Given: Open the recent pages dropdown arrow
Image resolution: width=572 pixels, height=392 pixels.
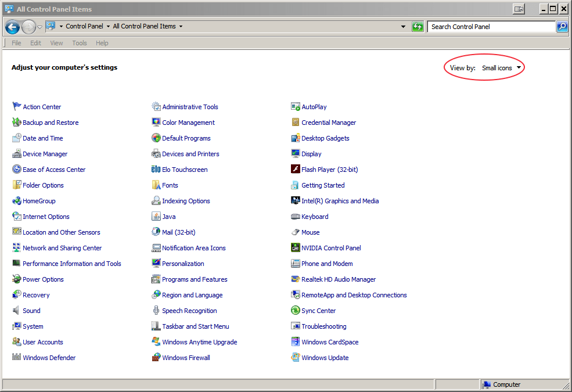Looking at the screenshot, I should (x=39, y=27).
